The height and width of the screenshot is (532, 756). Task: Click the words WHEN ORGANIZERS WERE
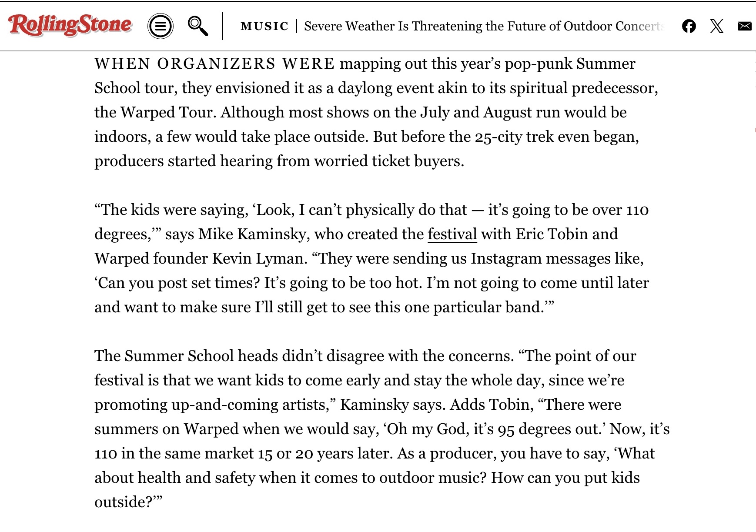214,64
